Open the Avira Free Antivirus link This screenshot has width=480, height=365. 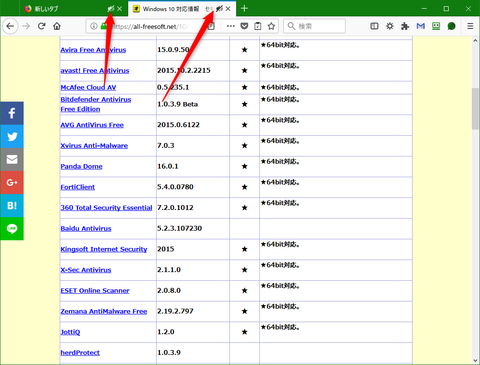tap(93, 50)
